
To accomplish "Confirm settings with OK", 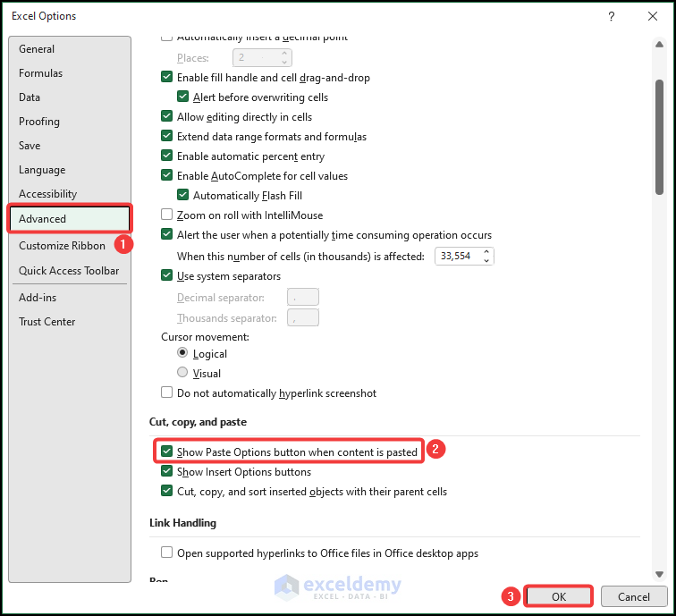I will (559, 596).
